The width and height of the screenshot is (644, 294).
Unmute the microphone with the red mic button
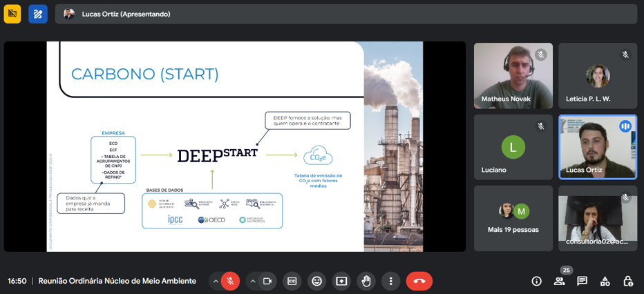coord(230,282)
